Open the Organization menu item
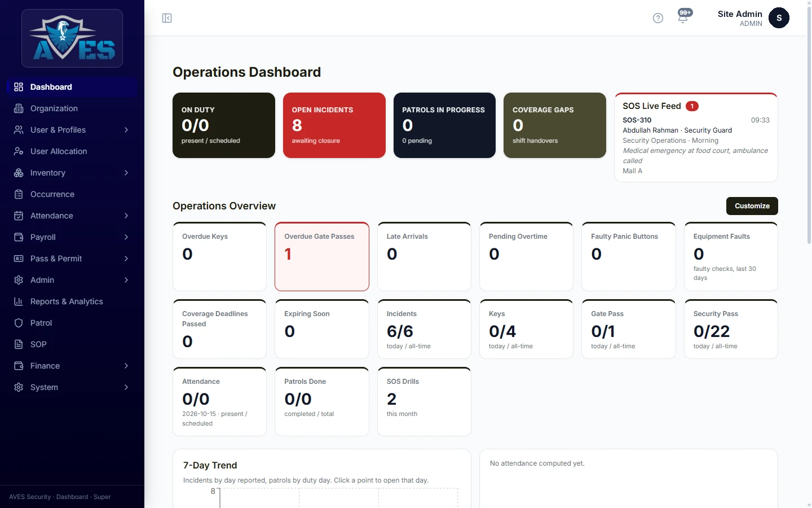Image resolution: width=812 pixels, height=508 pixels. click(x=72, y=108)
